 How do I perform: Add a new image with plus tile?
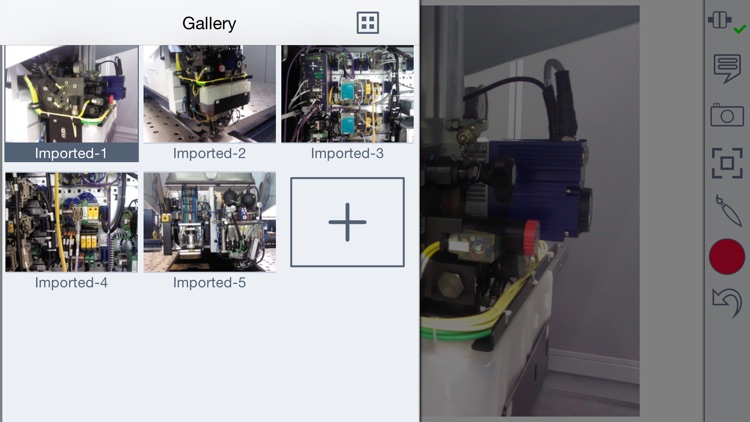coord(347,222)
